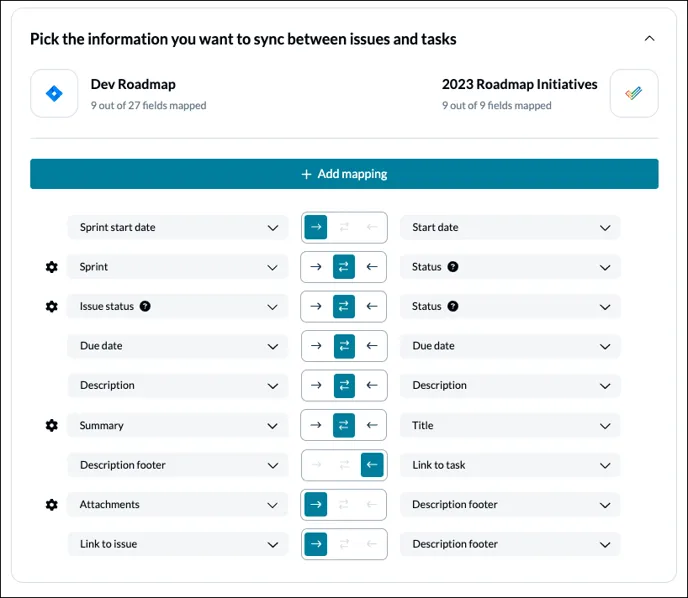
Task: Open the left Due date field dropdown
Action: click(x=178, y=346)
